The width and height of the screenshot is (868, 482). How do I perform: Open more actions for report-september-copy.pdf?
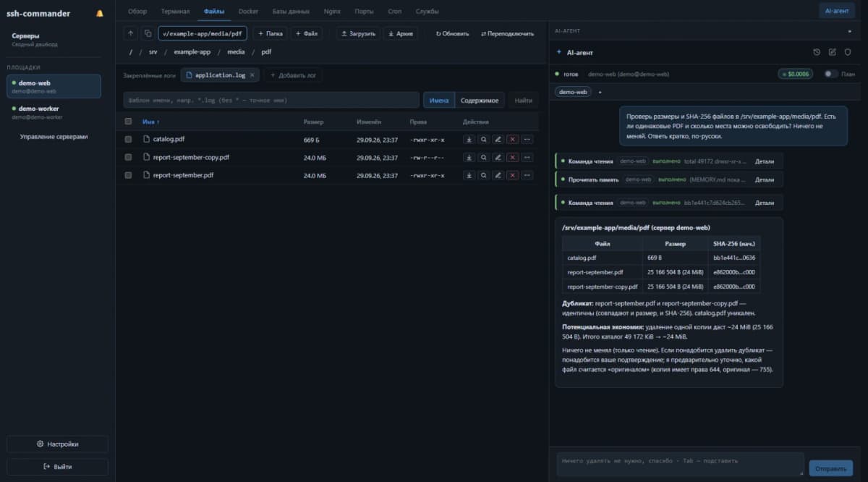click(527, 157)
